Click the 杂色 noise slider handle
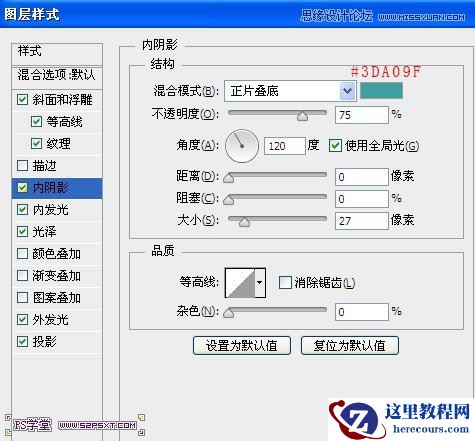475x441 pixels. coord(228,313)
